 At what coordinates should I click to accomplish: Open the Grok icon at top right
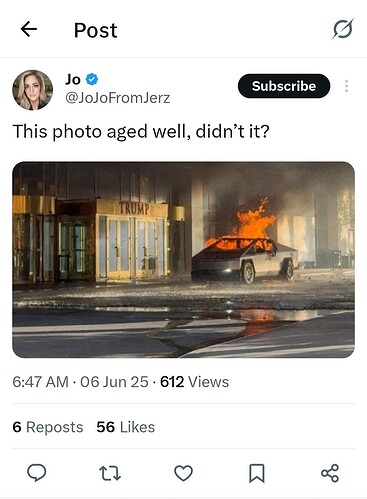pos(343,29)
